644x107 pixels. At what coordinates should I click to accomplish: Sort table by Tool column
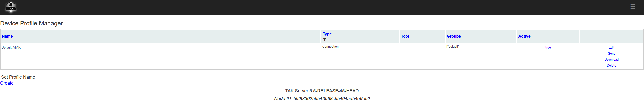pyautogui.click(x=405, y=36)
